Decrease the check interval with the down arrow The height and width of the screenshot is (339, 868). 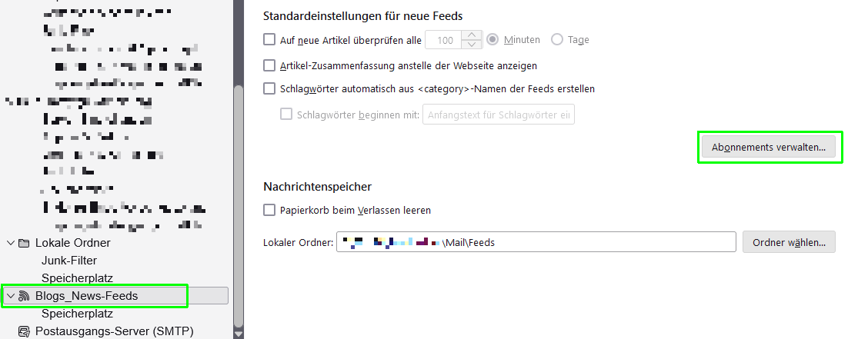tap(471, 45)
